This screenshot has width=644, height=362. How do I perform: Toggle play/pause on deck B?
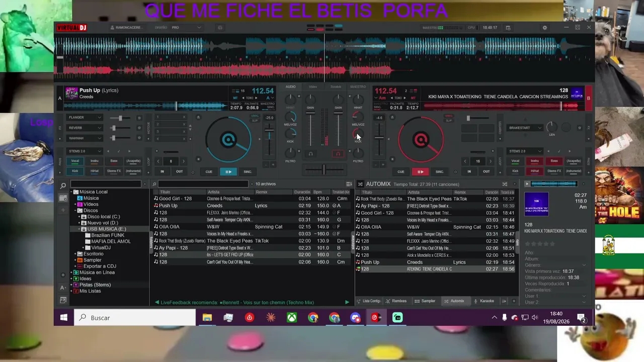coord(420,171)
